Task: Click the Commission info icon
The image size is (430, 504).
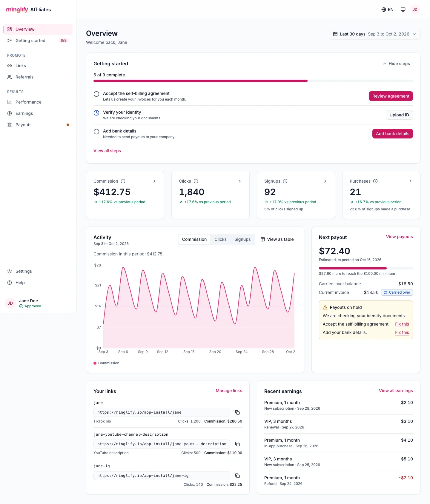Action: (123, 181)
